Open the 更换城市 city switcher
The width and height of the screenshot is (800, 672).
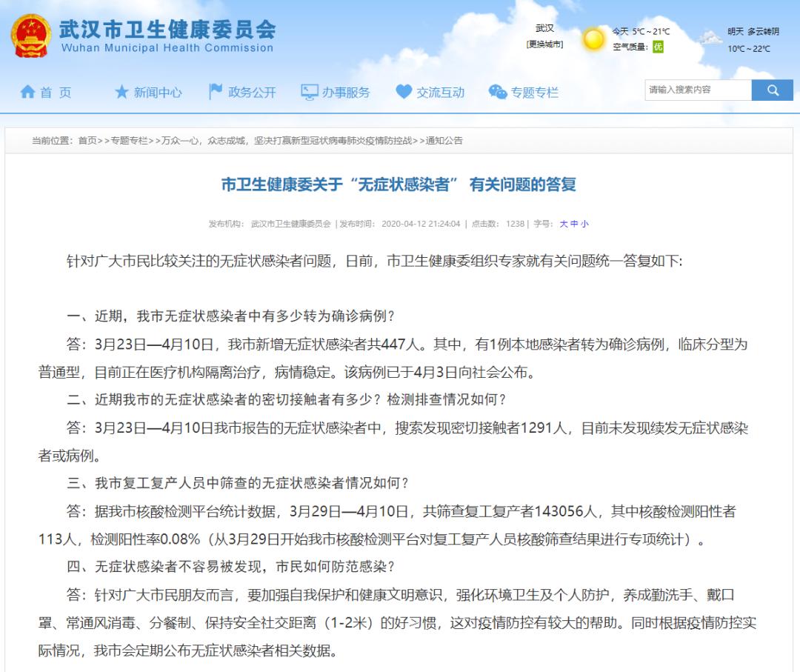(544, 44)
